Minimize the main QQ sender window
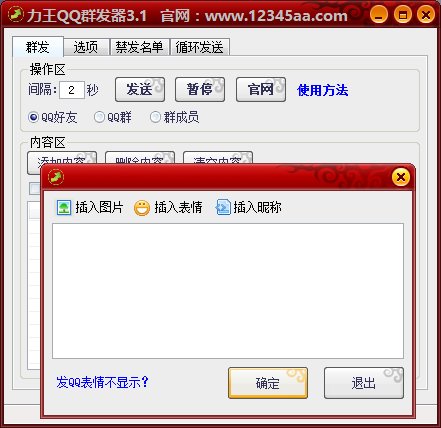 pyautogui.click(x=379, y=15)
